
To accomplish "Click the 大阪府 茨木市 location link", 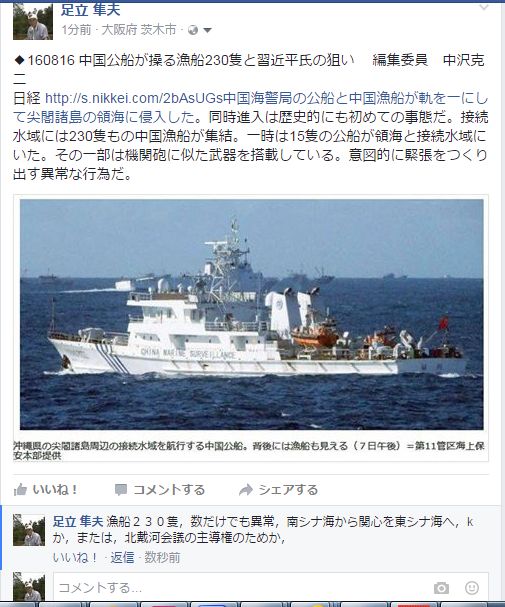I will [139, 30].
